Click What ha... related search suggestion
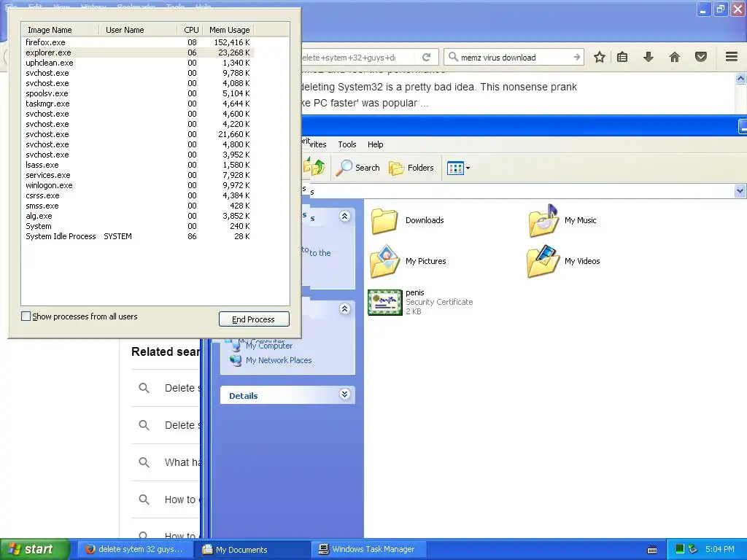 [x=182, y=462]
